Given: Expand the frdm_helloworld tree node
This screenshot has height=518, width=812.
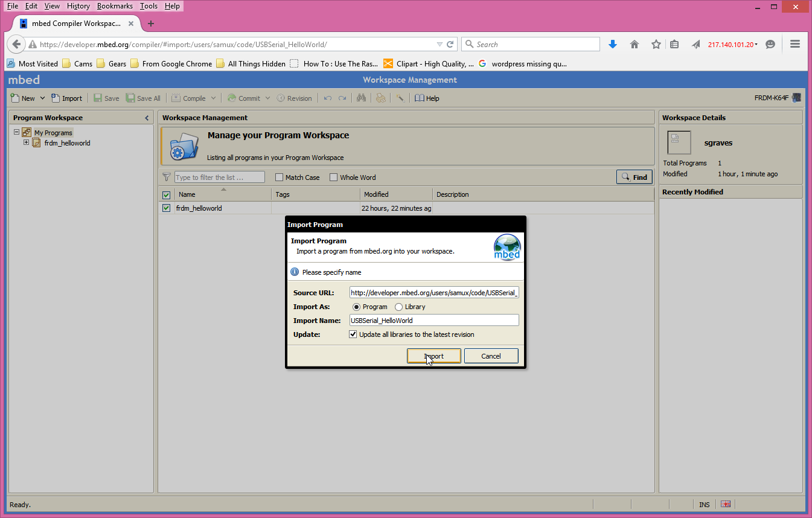Looking at the screenshot, I should (26, 142).
